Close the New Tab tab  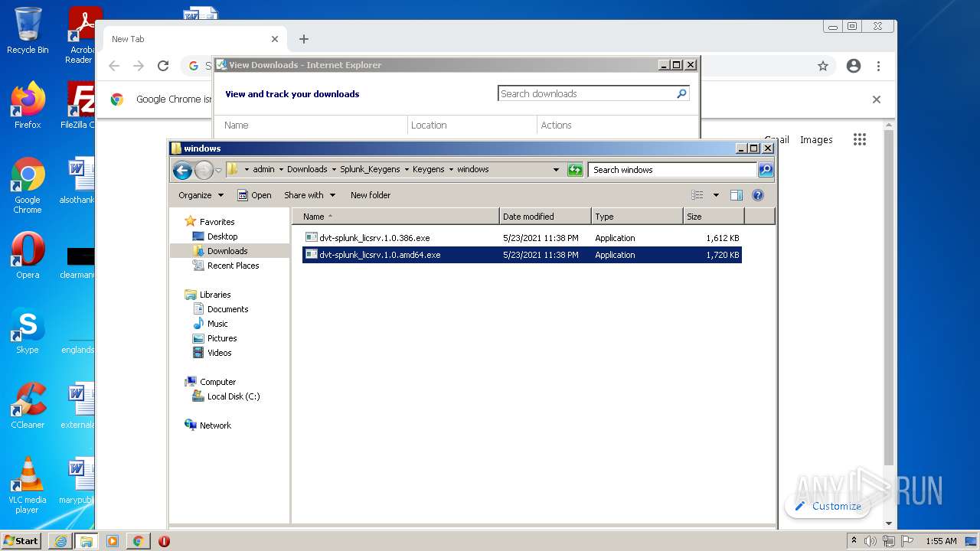pos(275,39)
